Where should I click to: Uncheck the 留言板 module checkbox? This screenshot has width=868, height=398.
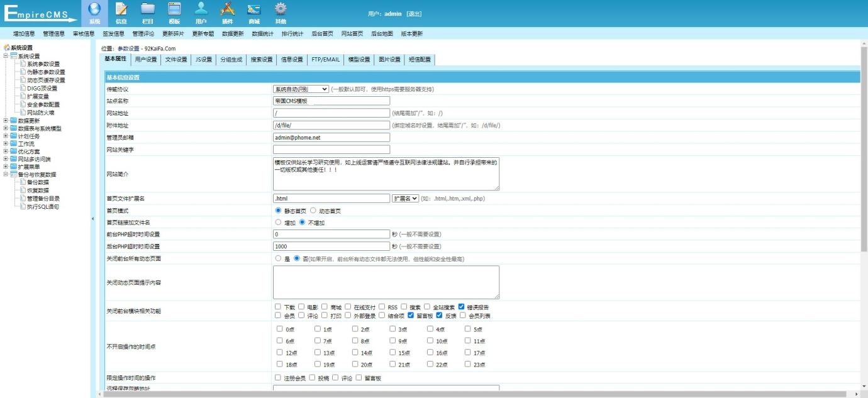click(411, 316)
